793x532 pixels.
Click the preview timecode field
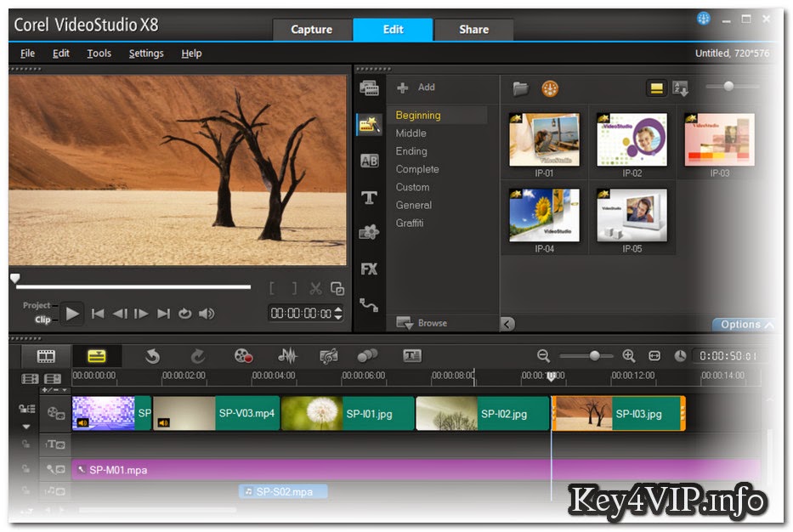pos(300,314)
